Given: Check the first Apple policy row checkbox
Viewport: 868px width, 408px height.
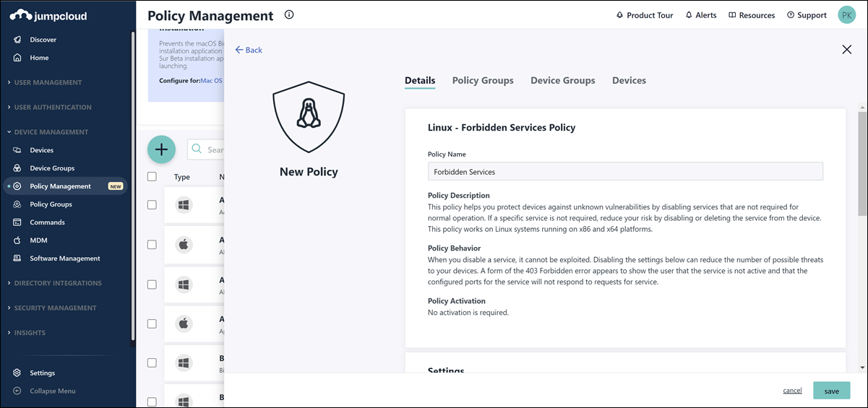Looking at the screenshot, I should pyautogui.click(x=152, y=245).
